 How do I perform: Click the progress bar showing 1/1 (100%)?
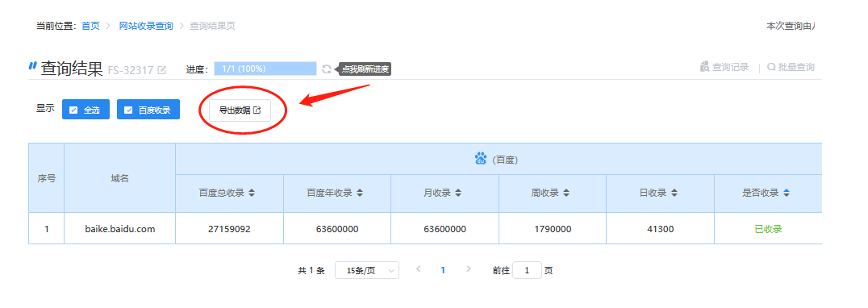(x=265, y=69)
